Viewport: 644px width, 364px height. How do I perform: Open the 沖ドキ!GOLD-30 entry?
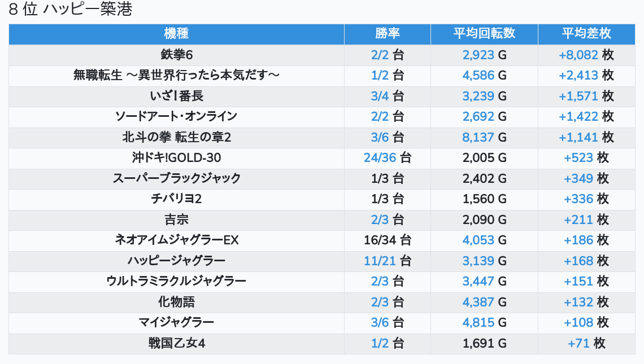176,157
